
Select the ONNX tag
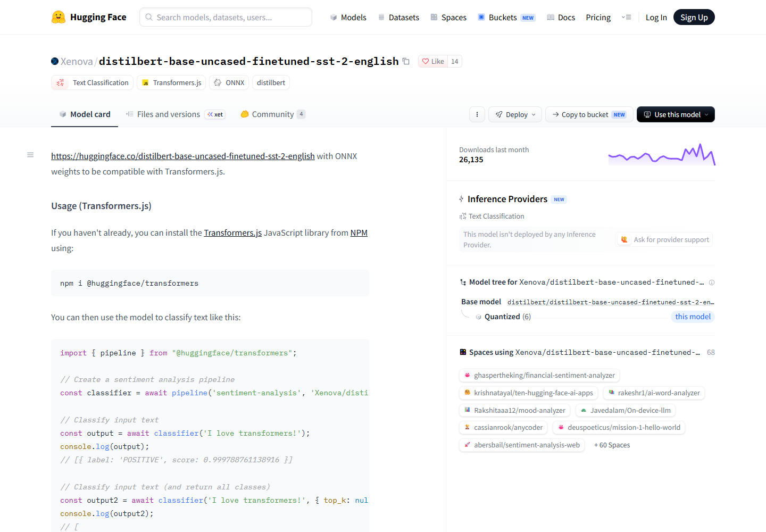229,82
